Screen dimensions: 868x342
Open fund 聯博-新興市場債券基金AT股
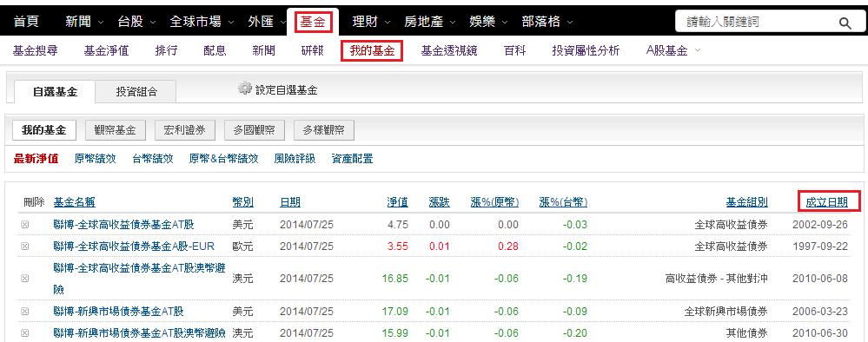pyautogui.click(x=118, y=312)
